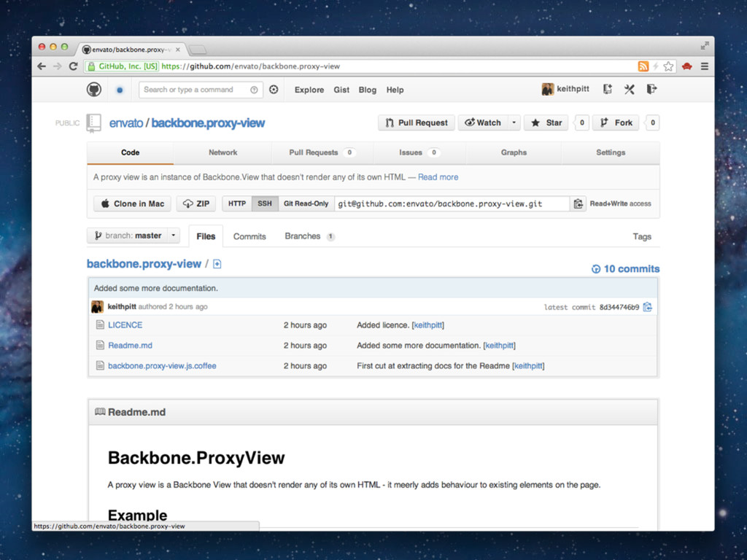Switch to the Network tab
Viewport: 747px width, 560px height.
222,152
